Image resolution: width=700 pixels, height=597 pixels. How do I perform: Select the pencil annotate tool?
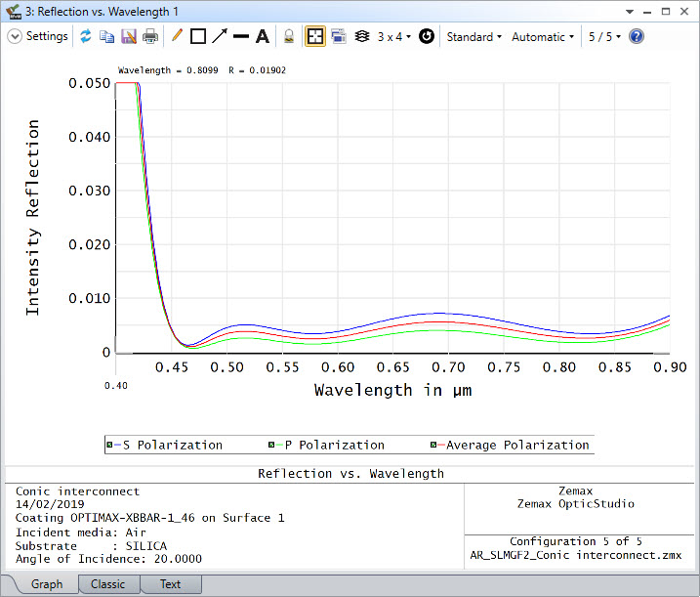click(178, 36)
